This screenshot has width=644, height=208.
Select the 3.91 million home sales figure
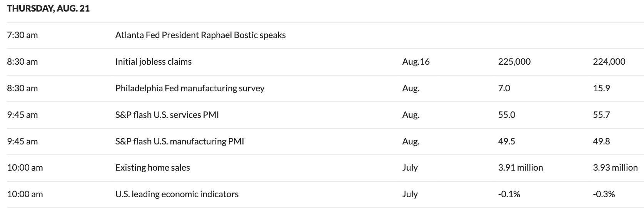point(520,168)
